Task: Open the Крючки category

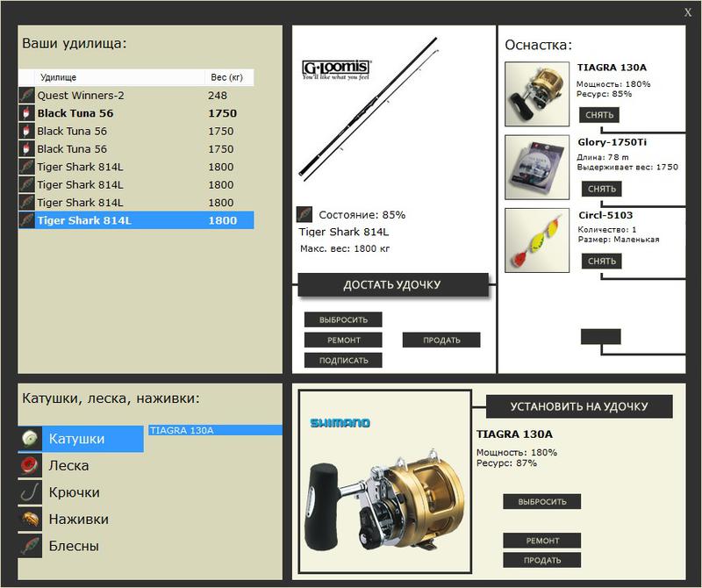Action: [75, 492]
